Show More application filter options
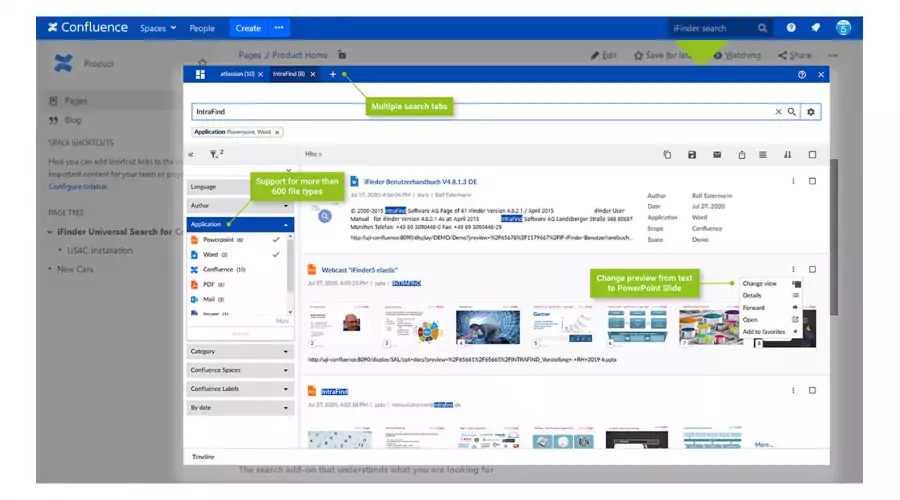Screen dimensions: 900x500 (282, 321)
